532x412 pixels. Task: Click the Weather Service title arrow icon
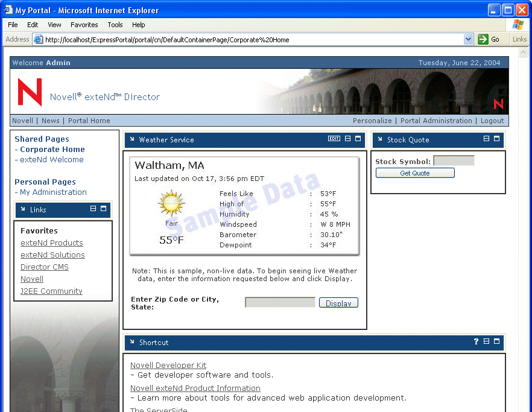point(132,139)
